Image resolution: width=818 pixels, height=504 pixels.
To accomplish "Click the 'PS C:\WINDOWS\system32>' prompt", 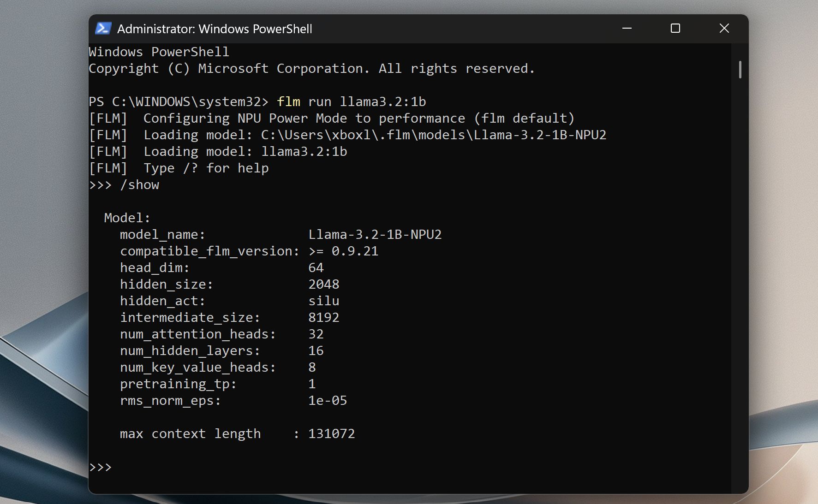I will 179,102.
